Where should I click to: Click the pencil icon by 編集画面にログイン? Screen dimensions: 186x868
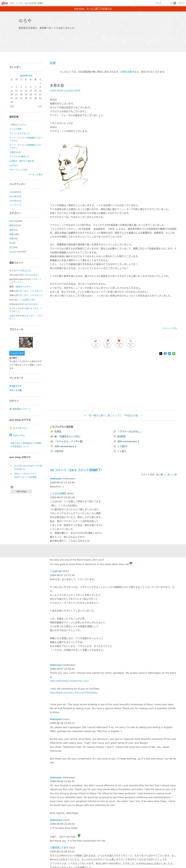coord(10,409)
